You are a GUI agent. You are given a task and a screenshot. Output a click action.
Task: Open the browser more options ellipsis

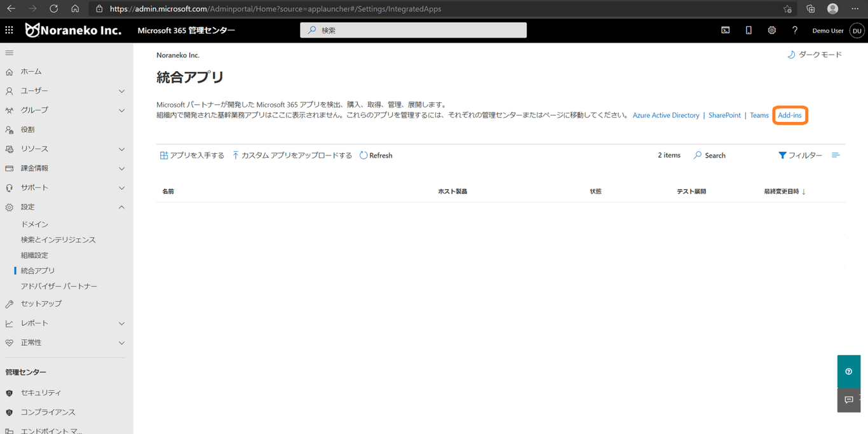855,9
